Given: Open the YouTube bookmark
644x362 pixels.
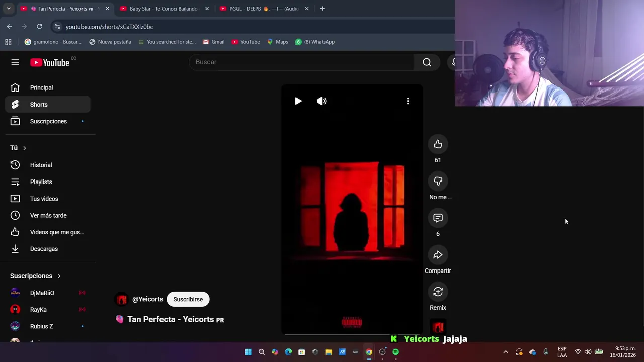Looking at the screenshot, I should tap(246, 42).
